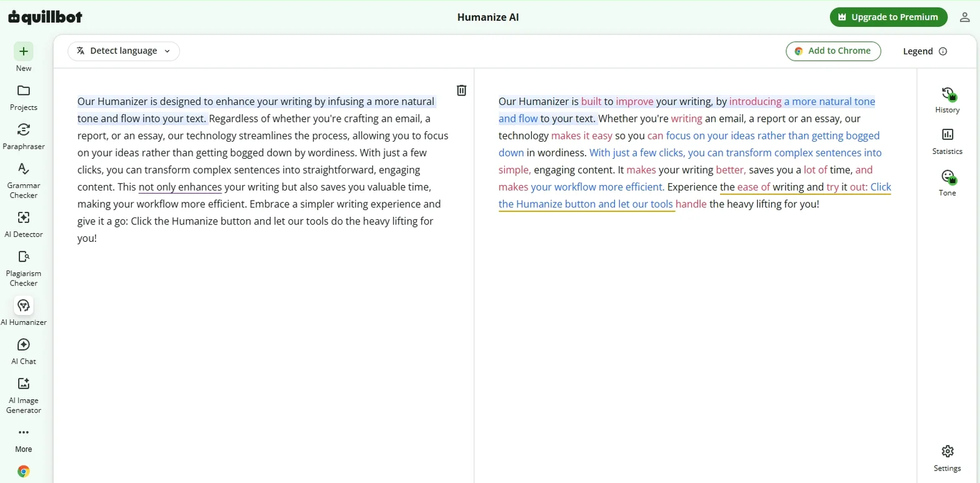This screenshot has height=483, width=980.
Task: Click the Legend label
Action: pos(917,51)
